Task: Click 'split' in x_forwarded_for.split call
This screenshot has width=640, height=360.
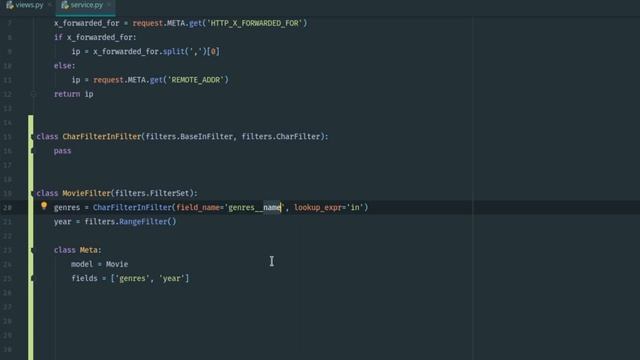Action: coord(174,51)
